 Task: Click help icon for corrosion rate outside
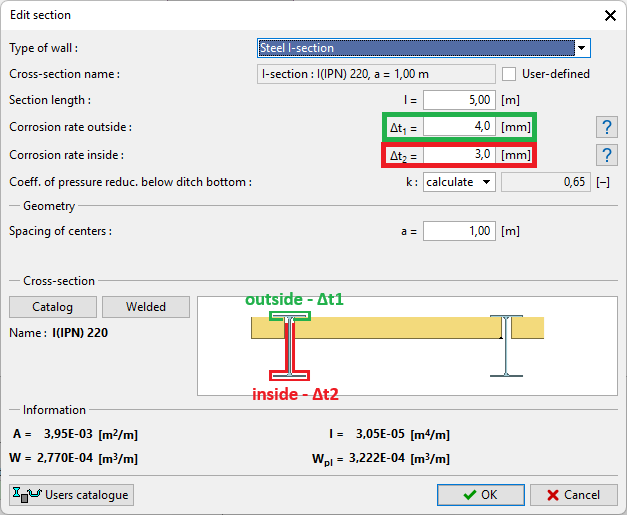point(605,127)
